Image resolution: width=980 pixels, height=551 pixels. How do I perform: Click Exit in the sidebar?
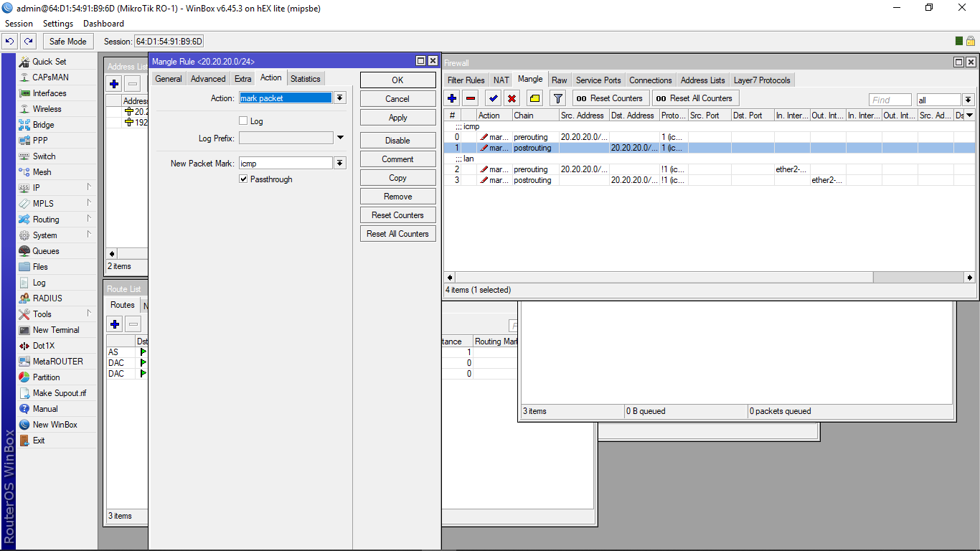39,441
